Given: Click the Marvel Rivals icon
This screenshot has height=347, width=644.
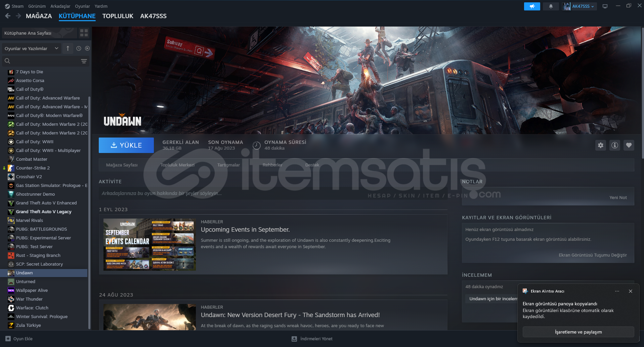Looking at the screenshot, I should click(x=11, y=220).
